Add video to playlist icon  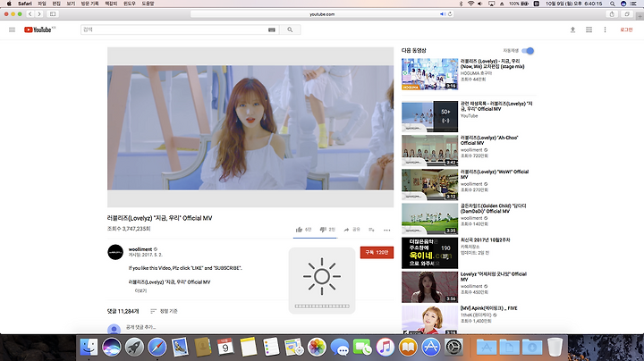pyautogui.click(x=371, y=230)
